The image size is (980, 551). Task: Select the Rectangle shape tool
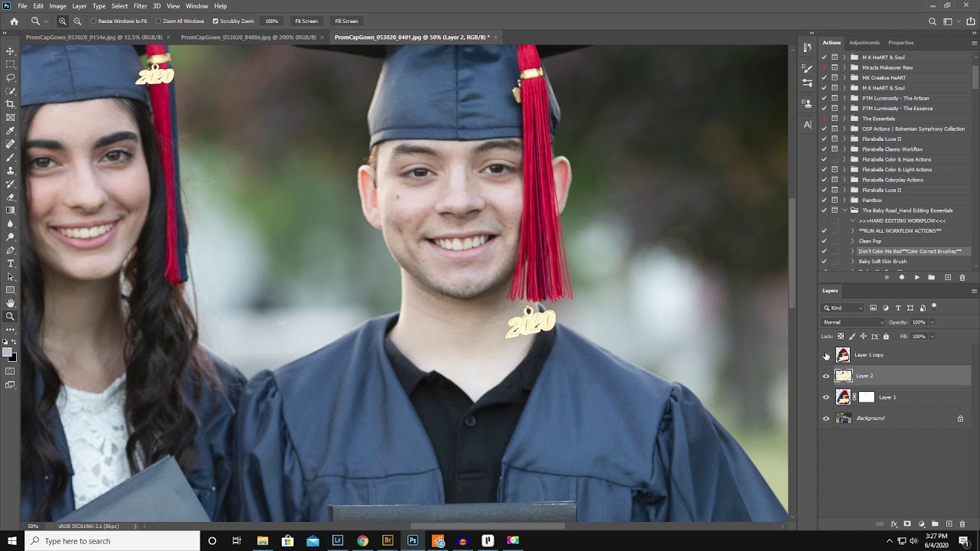click(10, 290)
